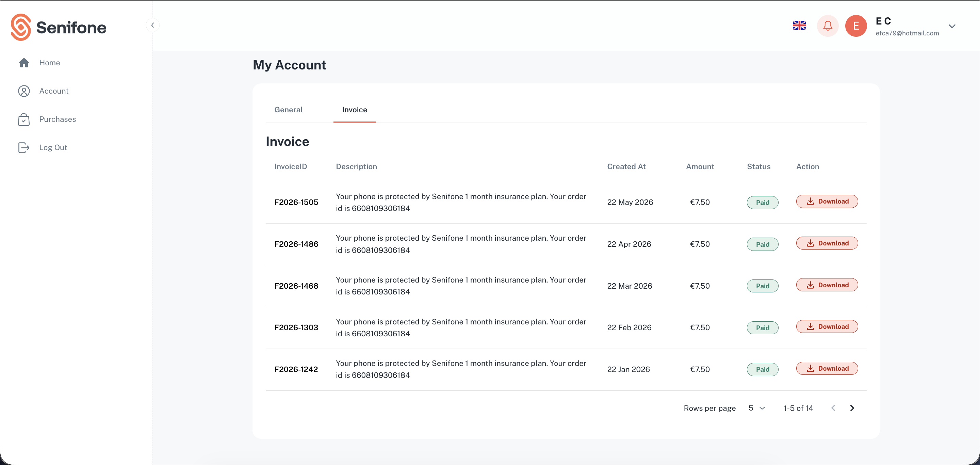Click the date 22 Apr 2026
This screenshot has width=980, height=465.
tap(629, 244)
